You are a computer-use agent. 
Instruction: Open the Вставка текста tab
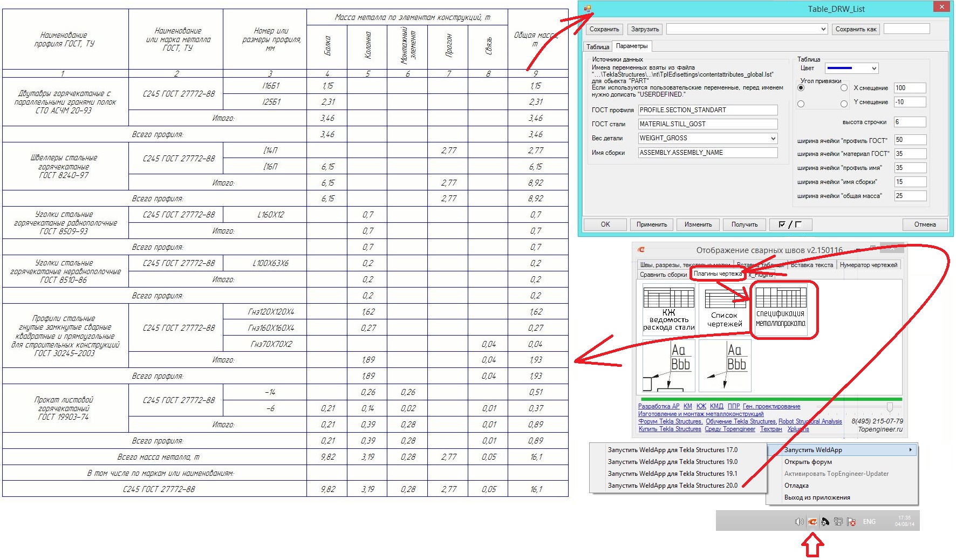coord(812,265)
